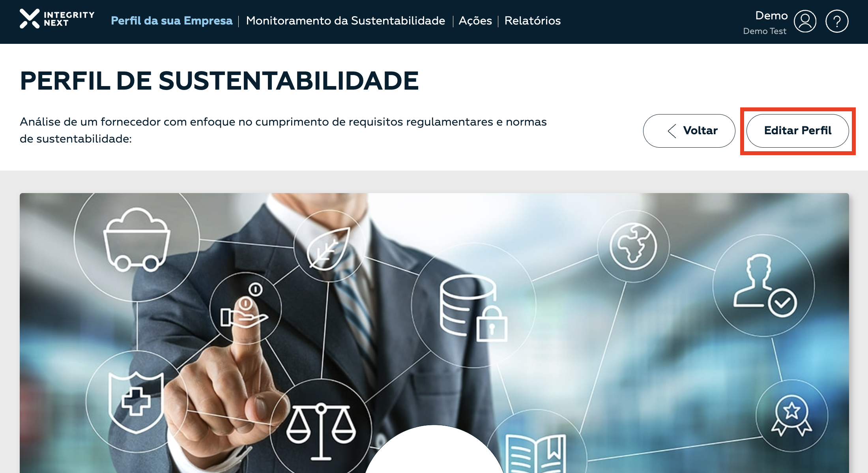This screenshot has width=868, height=473.
Task: Click the Voltar back button
Action: 689,131
